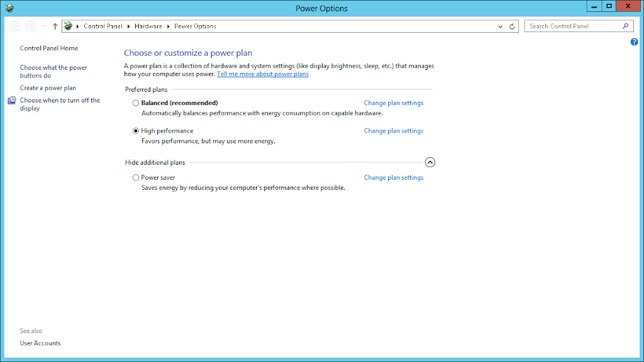Screen dimensions: 644x362
Task: Navigate to Hardware breadcrumb
Action: 148,26
